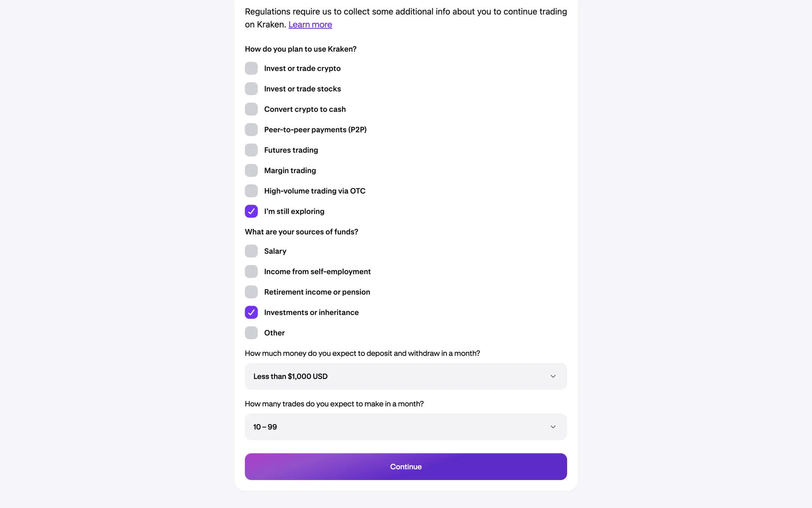Open the Learn more link

[x=310, y=25]
